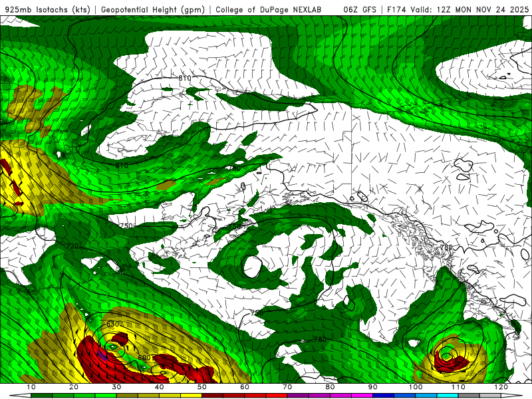Click the '80' legend scale label

coord(330,387)
